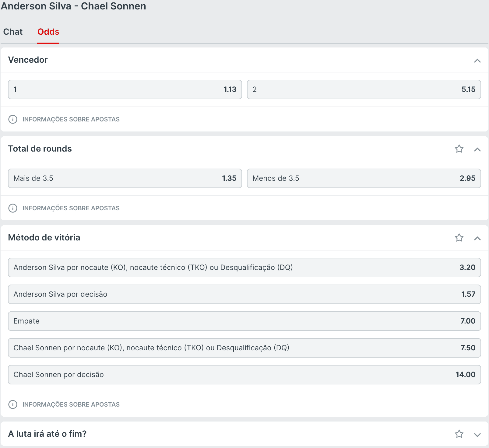Pick Mais de 3.5 rounds
Screen dimensions: 489x448
tap(125, 178)
